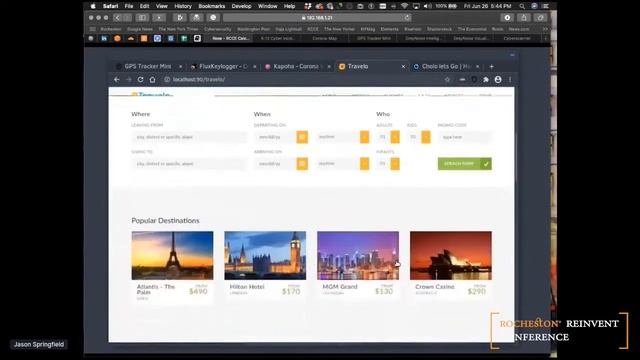
Task: Click the $130 price
Action: click(x=384, y=291)
